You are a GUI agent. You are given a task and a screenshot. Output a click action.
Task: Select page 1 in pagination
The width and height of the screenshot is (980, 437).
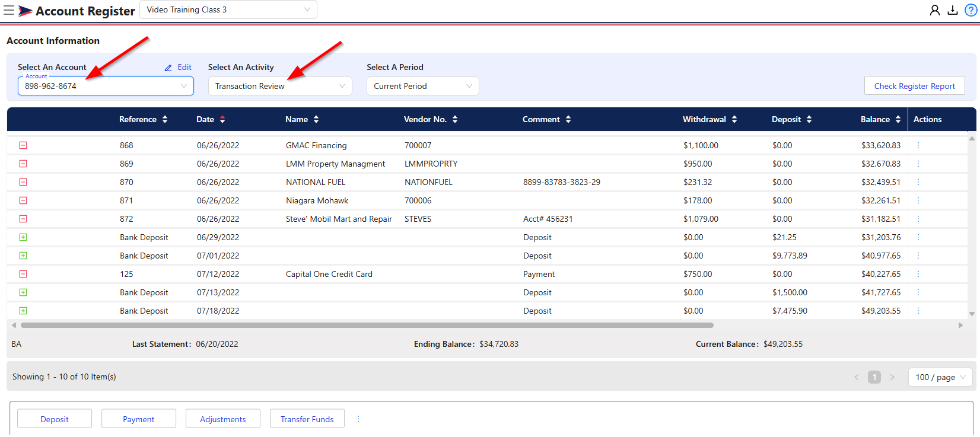[x=874, y=377]
